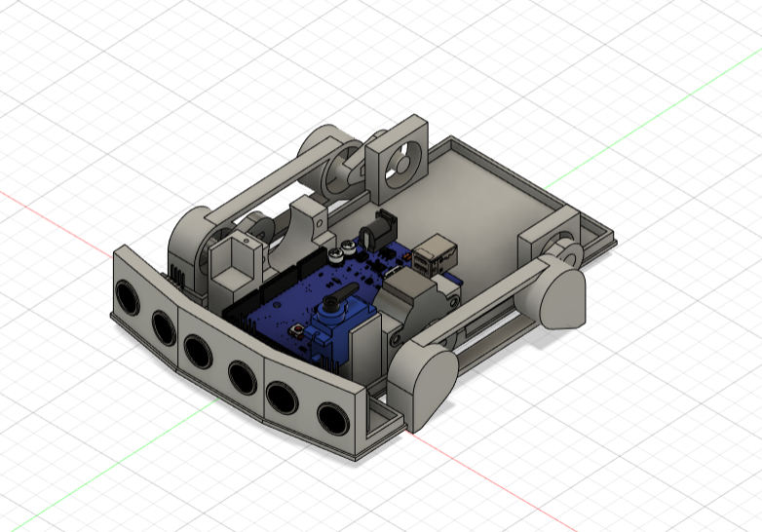Image resolution: width=762 pixels, height=532 pixels.
Task: Click the blue Arduino circuit board
Action: (292, 304)
